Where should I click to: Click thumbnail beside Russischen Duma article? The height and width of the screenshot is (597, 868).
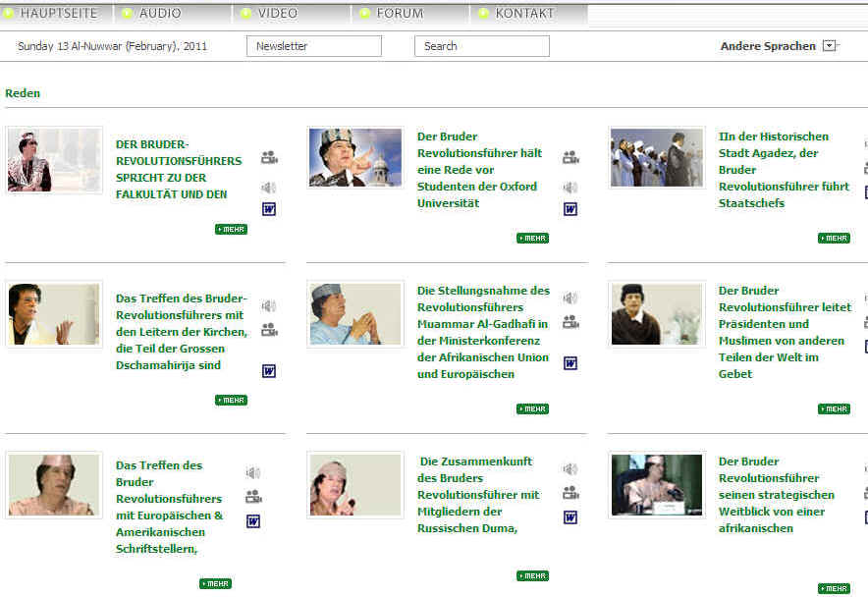tap(354, 485)
